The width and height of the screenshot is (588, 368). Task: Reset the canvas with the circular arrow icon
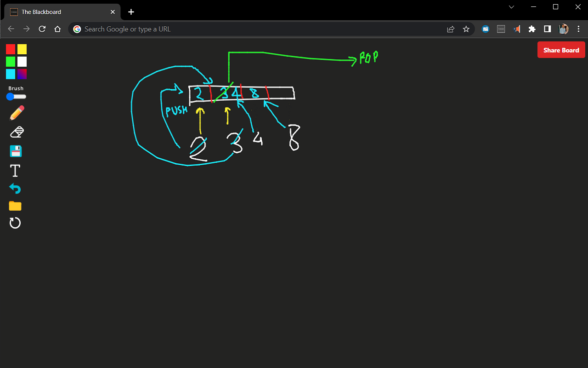click(15, 223)
